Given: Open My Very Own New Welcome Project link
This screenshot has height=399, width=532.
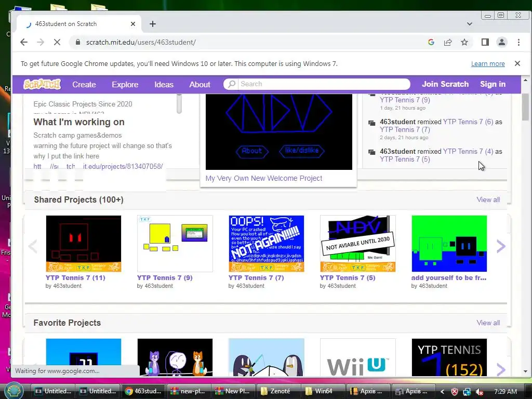Looking at the screenshot, I should (x=263, y=178).
